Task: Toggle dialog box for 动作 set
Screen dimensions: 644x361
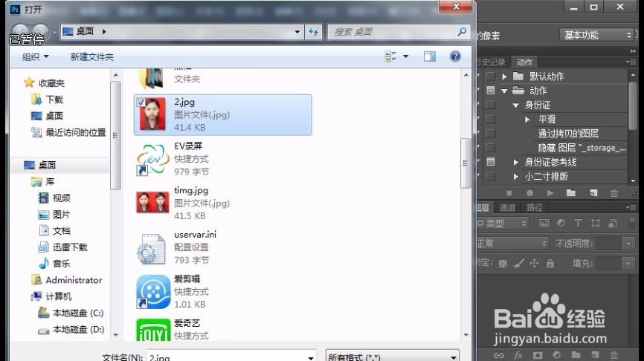Action: click(x=490, y=91)
